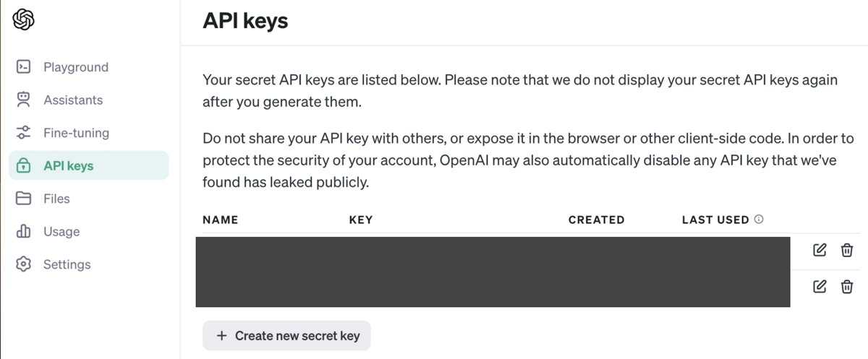Click the OpenAI logo in the sidebar
The image size is (868, 359).
(24, 20)
